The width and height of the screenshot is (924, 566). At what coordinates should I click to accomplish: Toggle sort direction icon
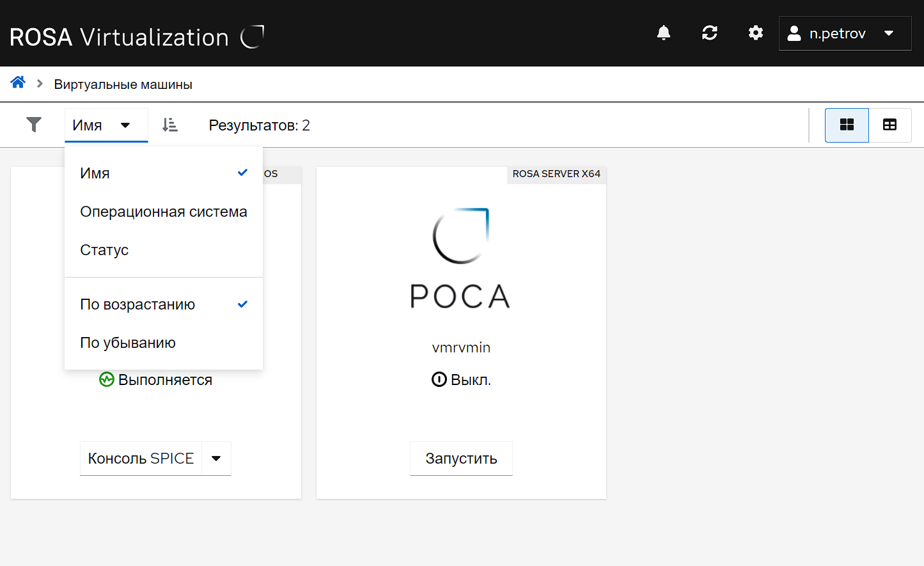pyautogui.click(x=169, y=125)
